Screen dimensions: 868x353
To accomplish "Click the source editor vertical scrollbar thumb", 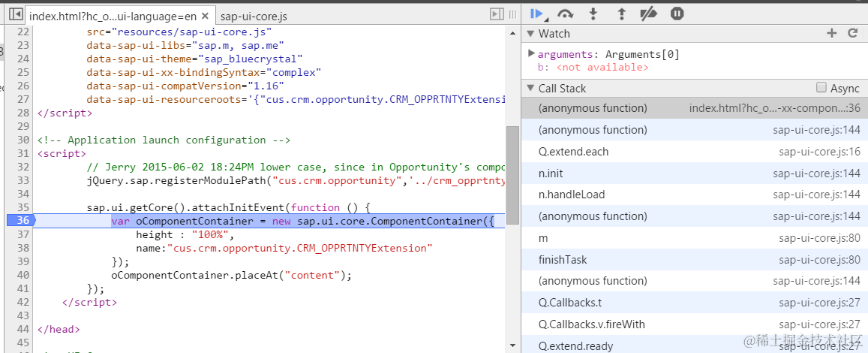I will (x=512, y=174).
